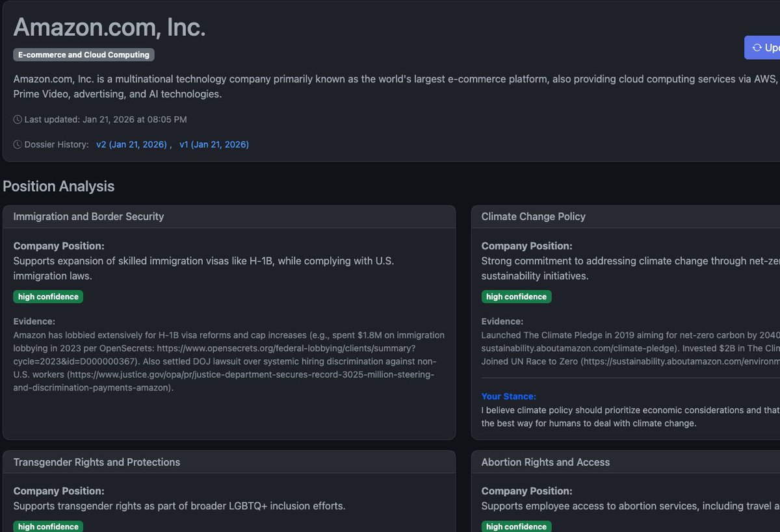Click the LGBTQ+ inclusion efforts position text
This screenshot has height=532, width=780.
pos(179,506)
